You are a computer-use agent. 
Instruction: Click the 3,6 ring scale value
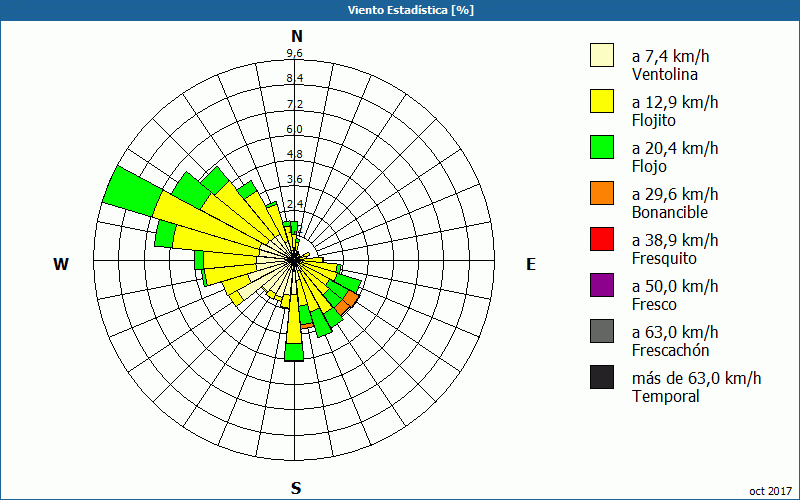point(294,179)
